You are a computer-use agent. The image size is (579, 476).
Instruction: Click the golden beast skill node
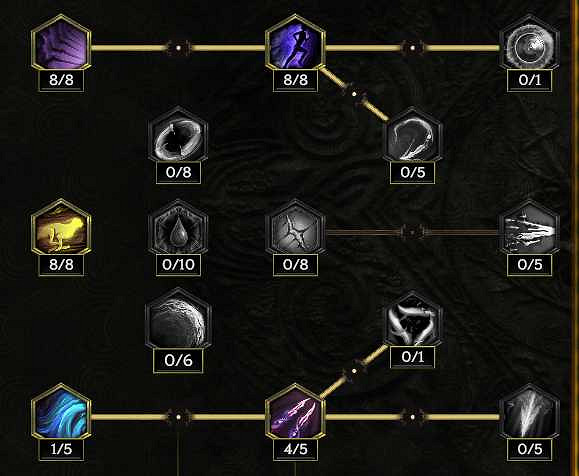61,228
